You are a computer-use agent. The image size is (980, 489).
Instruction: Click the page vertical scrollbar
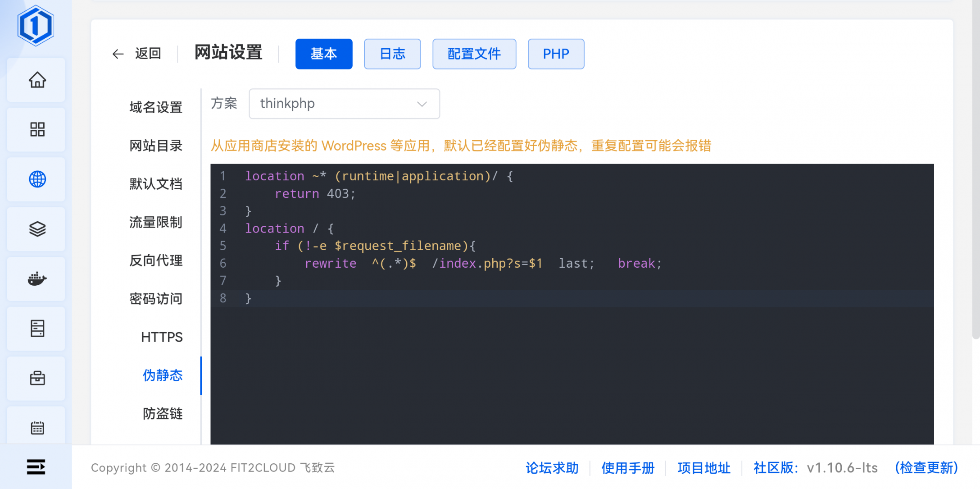975,169
